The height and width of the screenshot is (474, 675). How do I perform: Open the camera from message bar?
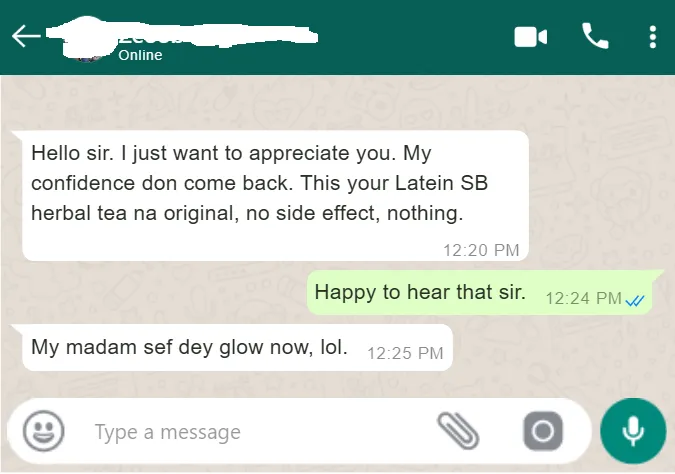tap(543, 431)
